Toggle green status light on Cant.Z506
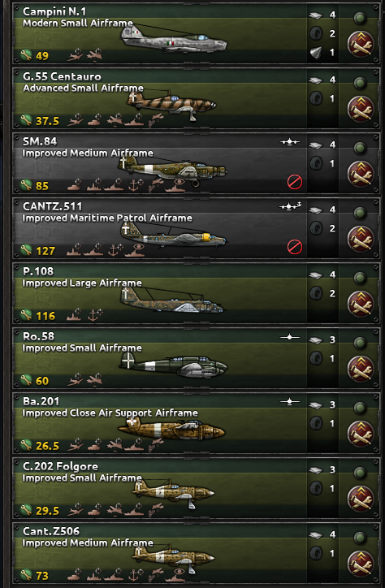The image size is (385, 588). coord(360,538)
